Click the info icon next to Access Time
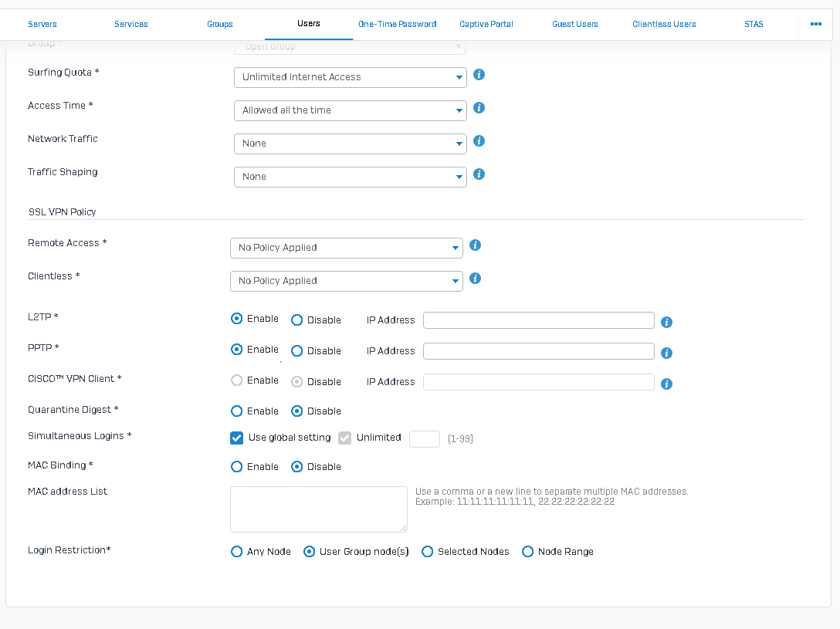The image size is (840, 629). click(478, 108)
